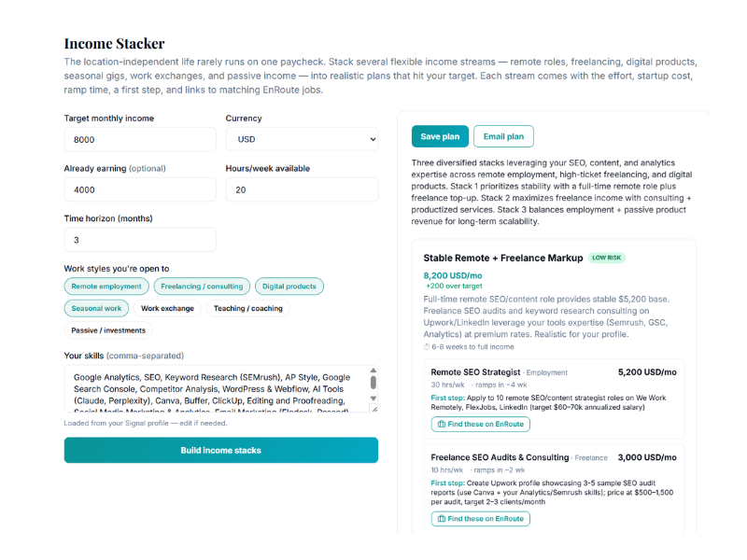Image resolution: width=747 pixels, height=560 pixels.
Task: Click the Target monthly income field
Action: [x=140, y=139]
